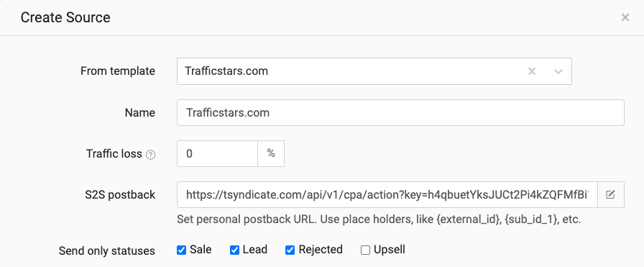Uncheck the Sale status checkbox
The image size is (644, 267).
[x=182, y=250]
